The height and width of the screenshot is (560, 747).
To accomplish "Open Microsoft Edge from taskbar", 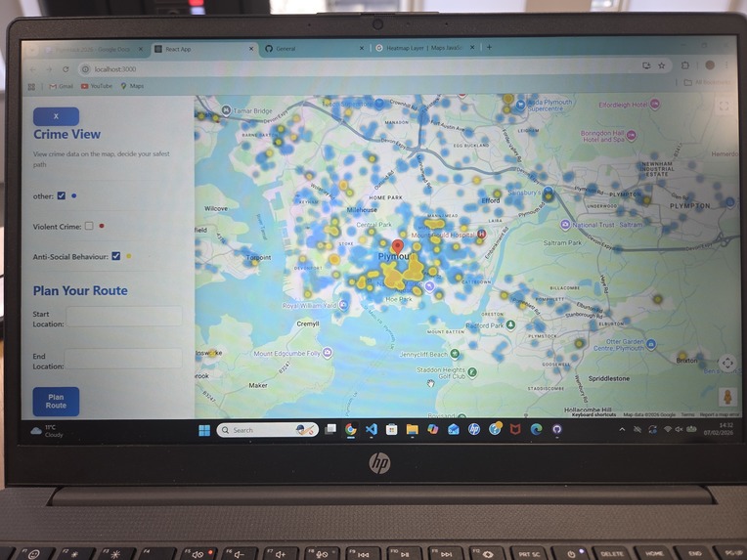I will point(536,429).
